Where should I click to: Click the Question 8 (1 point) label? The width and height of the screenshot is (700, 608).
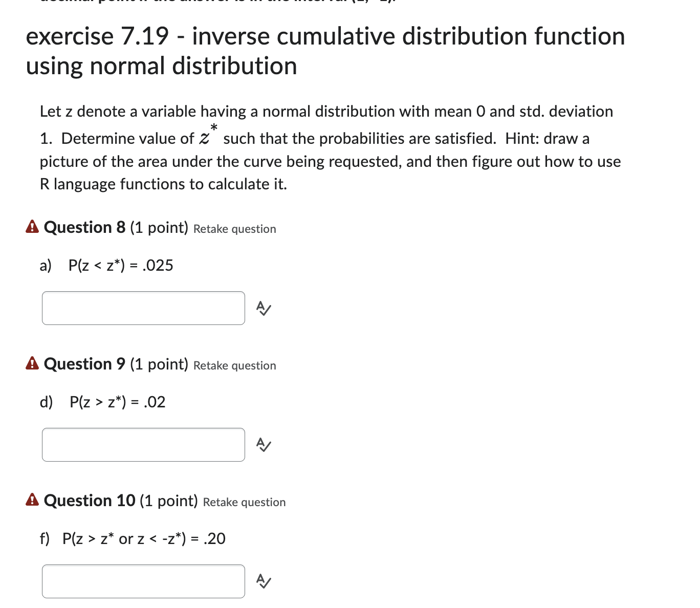pyautogui.click(x=116, y=227)
